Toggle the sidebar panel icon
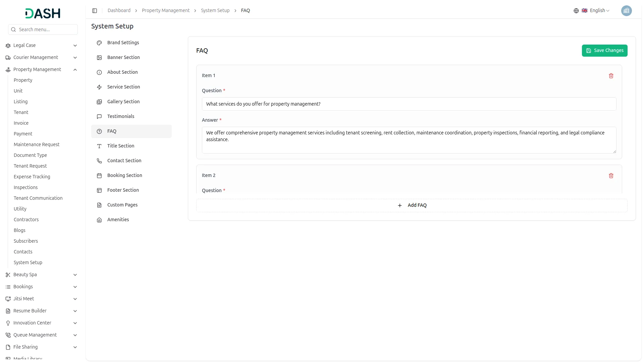 95,11
